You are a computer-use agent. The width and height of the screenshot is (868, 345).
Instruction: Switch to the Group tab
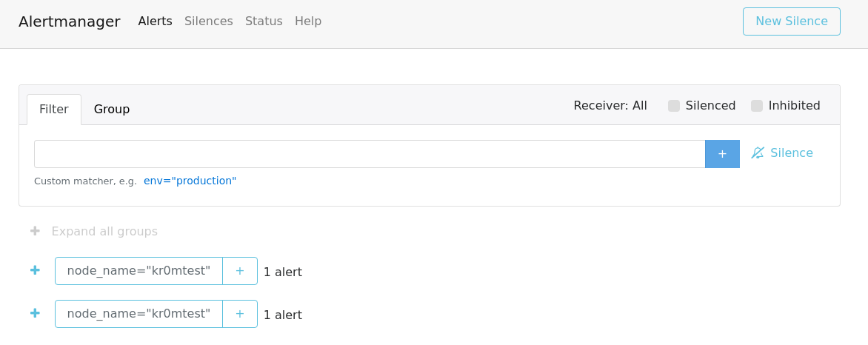[x=112, y=110]
